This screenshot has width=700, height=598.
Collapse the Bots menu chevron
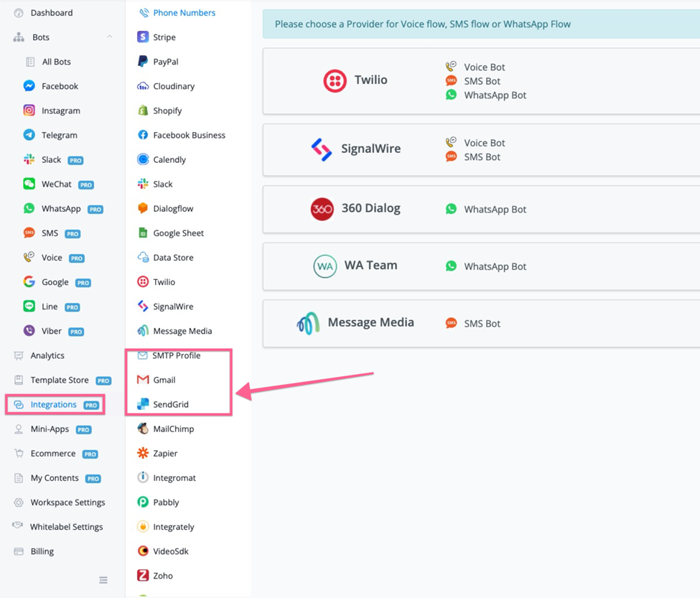click(110, 37)
